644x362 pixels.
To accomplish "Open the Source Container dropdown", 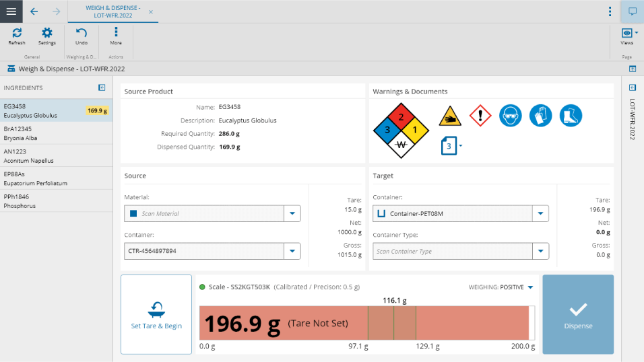I will tap(292, 251).
